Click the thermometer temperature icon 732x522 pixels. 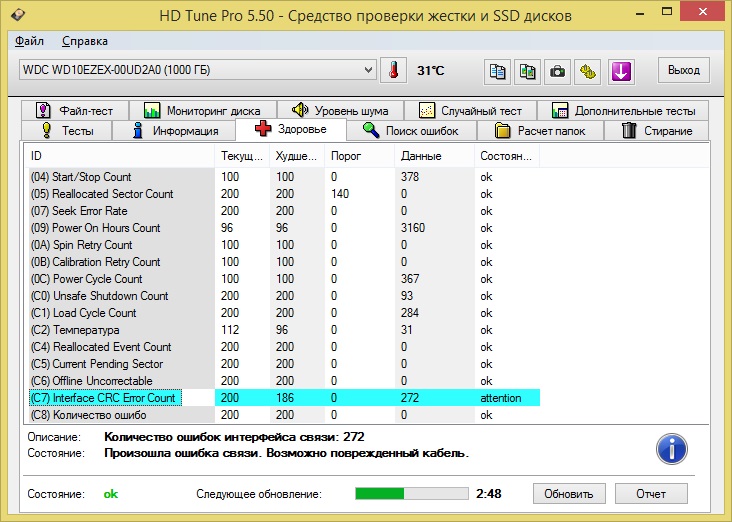tap(394, 71)
